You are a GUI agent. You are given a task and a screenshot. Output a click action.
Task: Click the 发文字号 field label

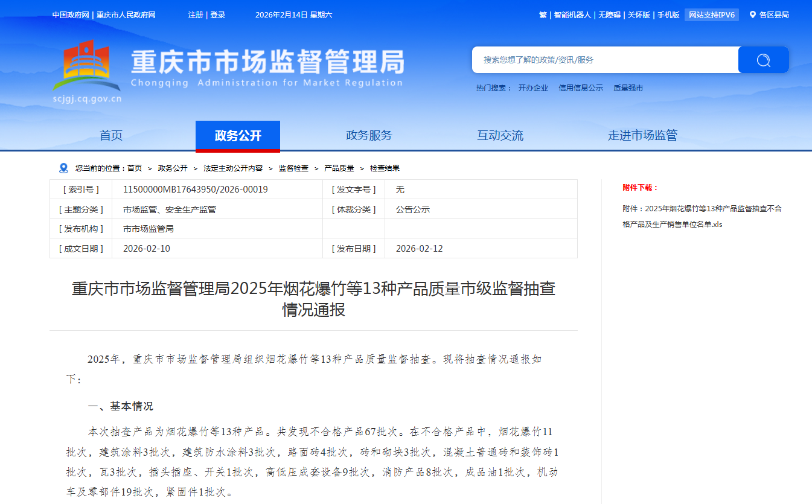(354, 190)
